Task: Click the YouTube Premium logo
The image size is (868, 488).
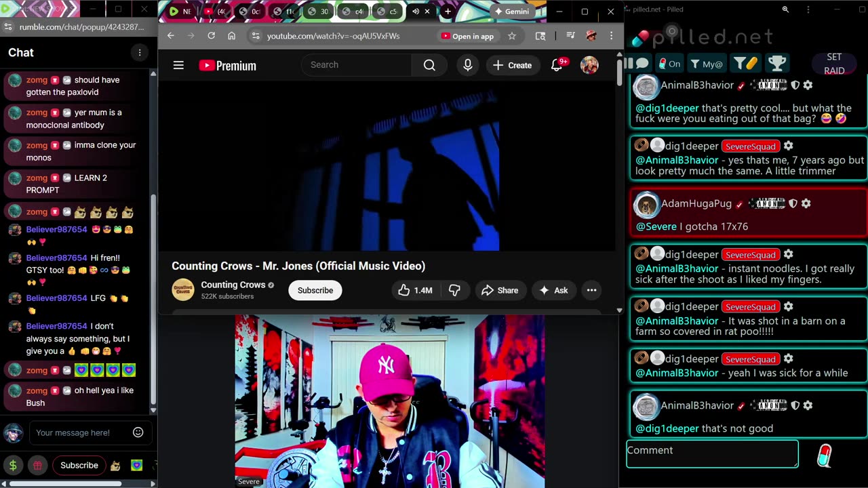Action: tap(227, 65)
